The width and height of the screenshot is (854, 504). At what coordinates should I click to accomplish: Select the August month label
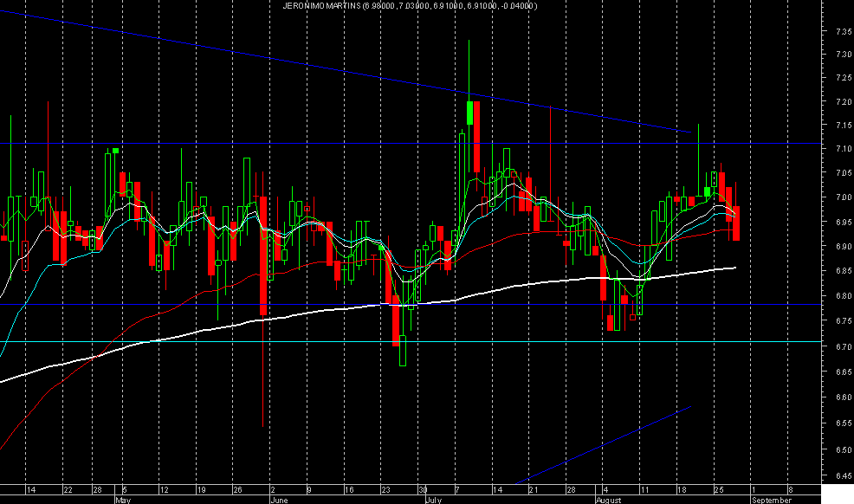coord(609,500)
